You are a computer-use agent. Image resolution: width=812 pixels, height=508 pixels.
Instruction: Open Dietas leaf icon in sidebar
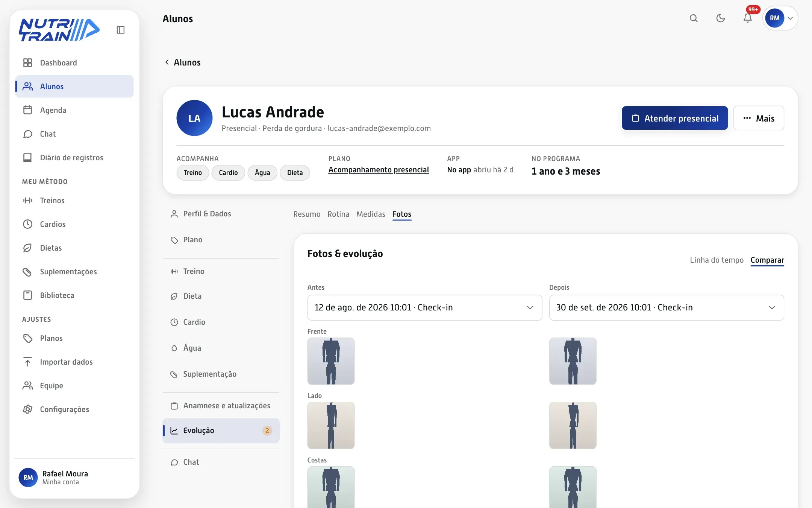coord(27,248)
